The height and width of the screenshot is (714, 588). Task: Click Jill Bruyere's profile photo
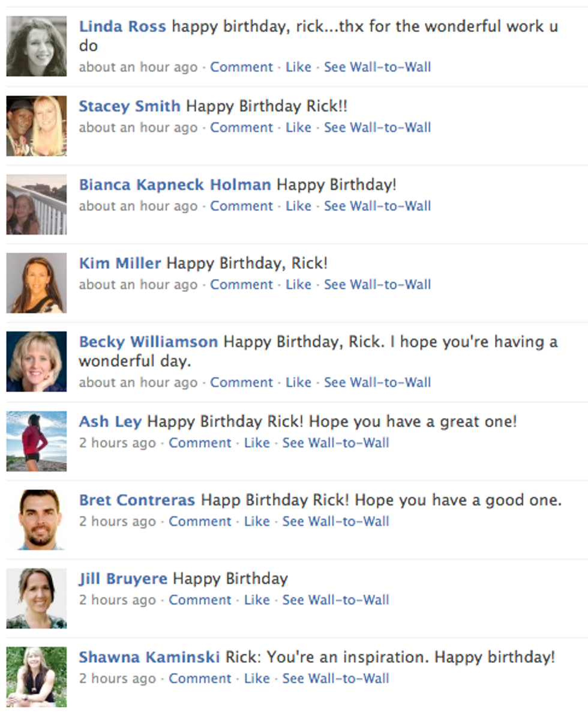pyautogui.click(x=37, y=598)
